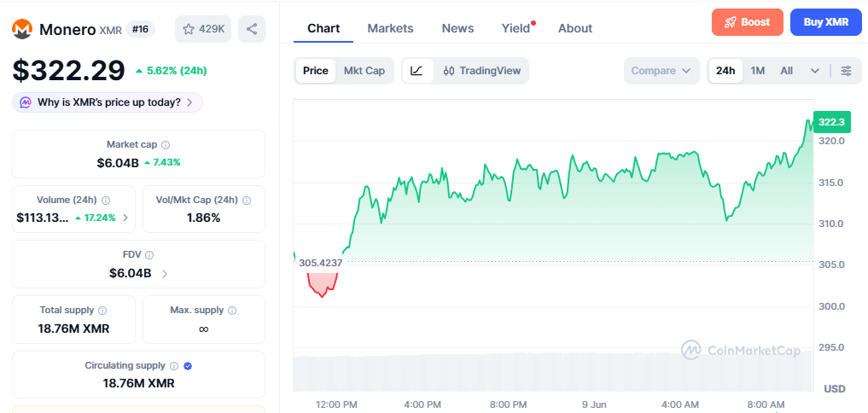The height and width of the screenshot is (413, 868).
Task: Select the 24h time range
Action: click(x=725, y=71)
